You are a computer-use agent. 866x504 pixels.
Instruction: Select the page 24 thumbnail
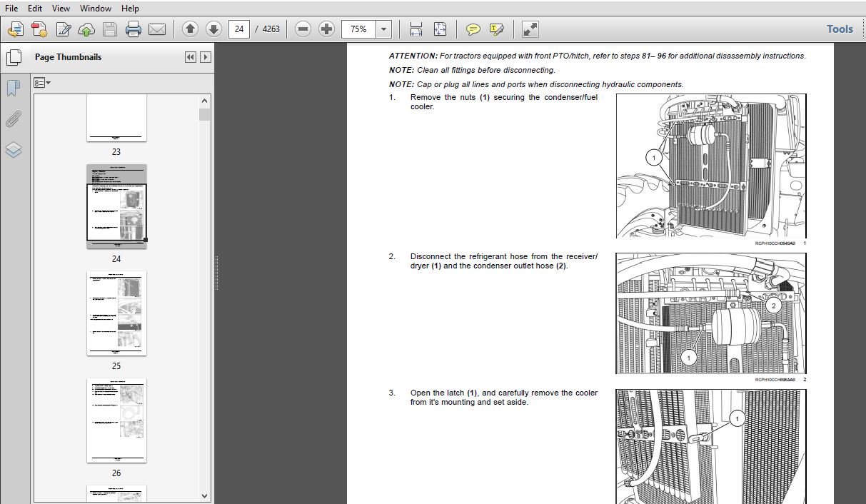116,206
